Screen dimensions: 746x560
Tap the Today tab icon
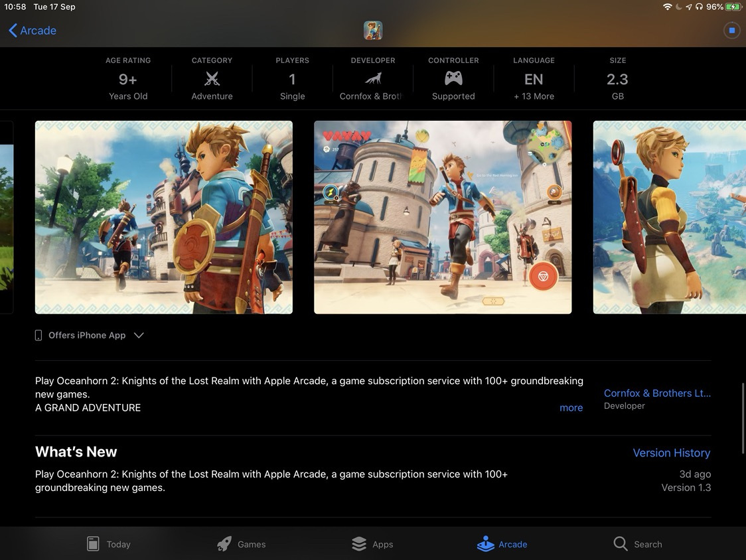coord(93,543)
